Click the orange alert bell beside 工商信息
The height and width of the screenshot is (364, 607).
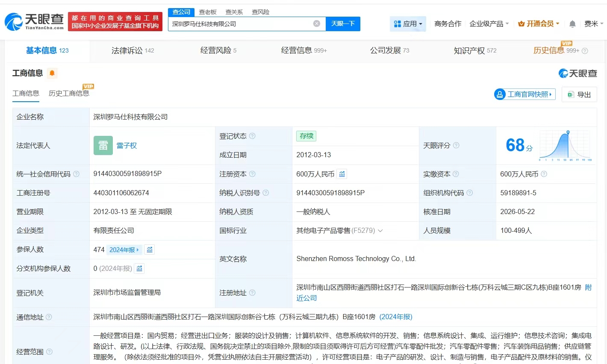coord(52,73)
